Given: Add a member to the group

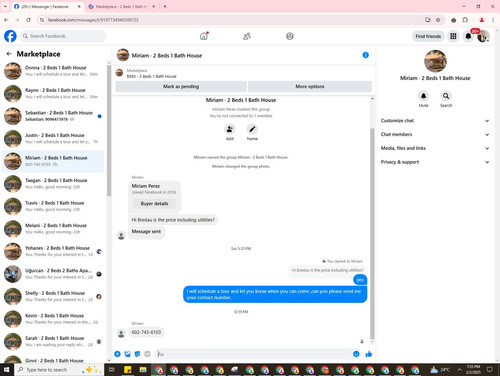Looking at the screenshot, I should click(x=230, y=129).
